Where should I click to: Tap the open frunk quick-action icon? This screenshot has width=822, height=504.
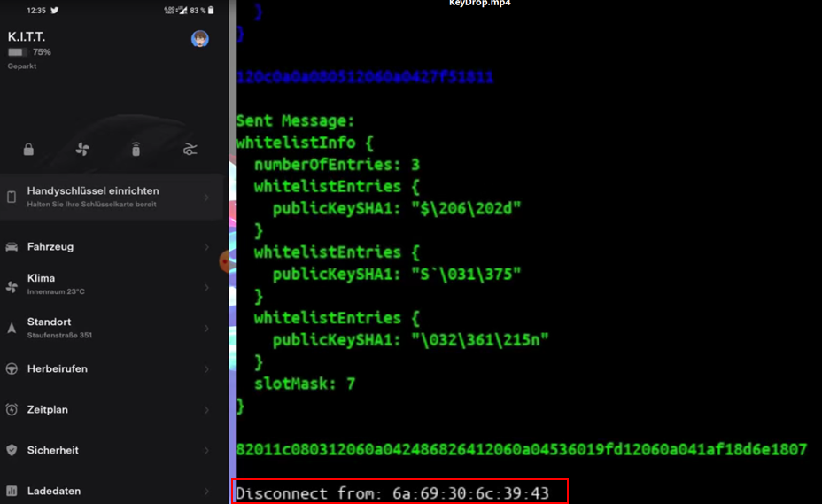[x=190, y=150]
